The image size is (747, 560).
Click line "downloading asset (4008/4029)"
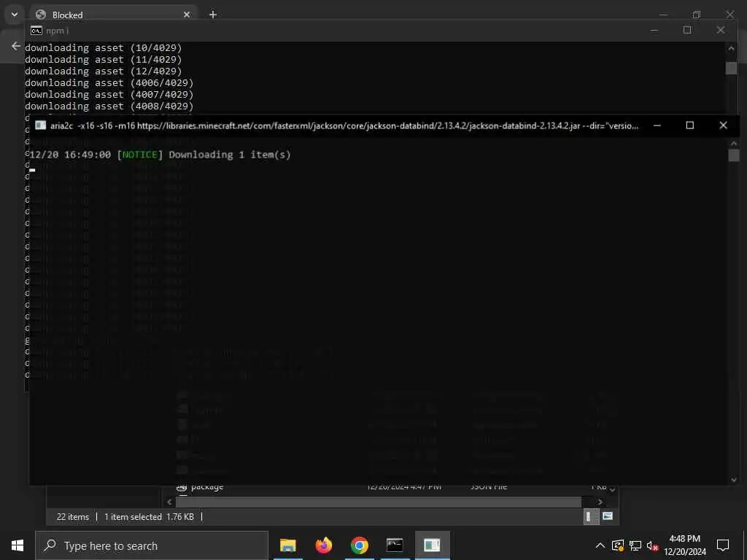coord(109,106)
